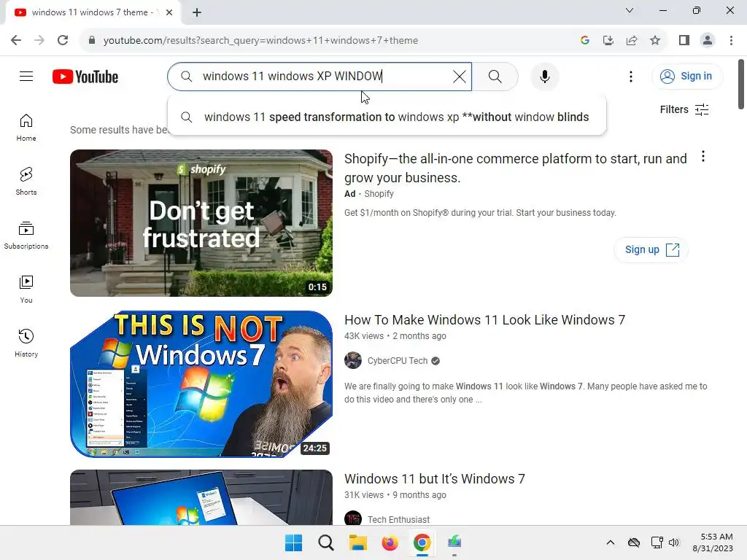Open Windows taskbar search

coord(326,542)
